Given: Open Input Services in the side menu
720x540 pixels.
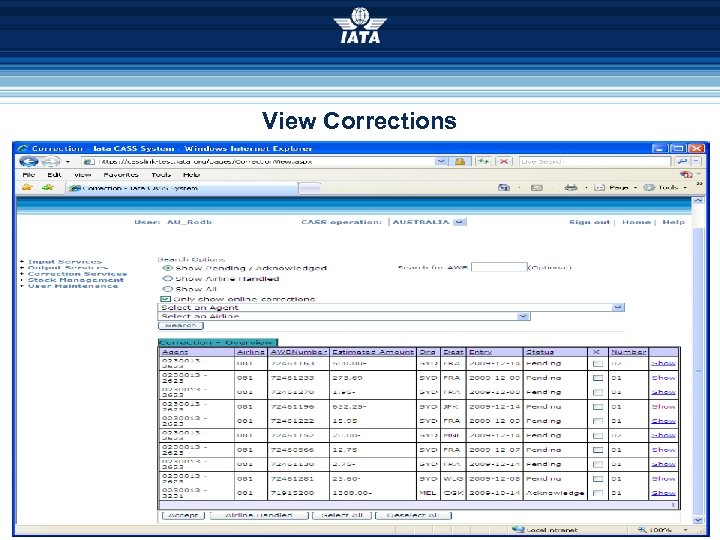Looking at the screenshot, I should point(65,262).
